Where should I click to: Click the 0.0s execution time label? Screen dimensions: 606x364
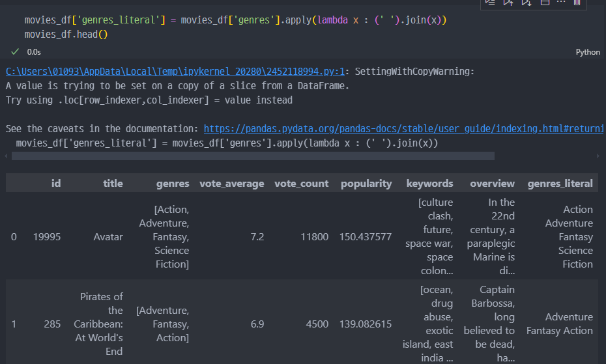[x=34, y=52]
